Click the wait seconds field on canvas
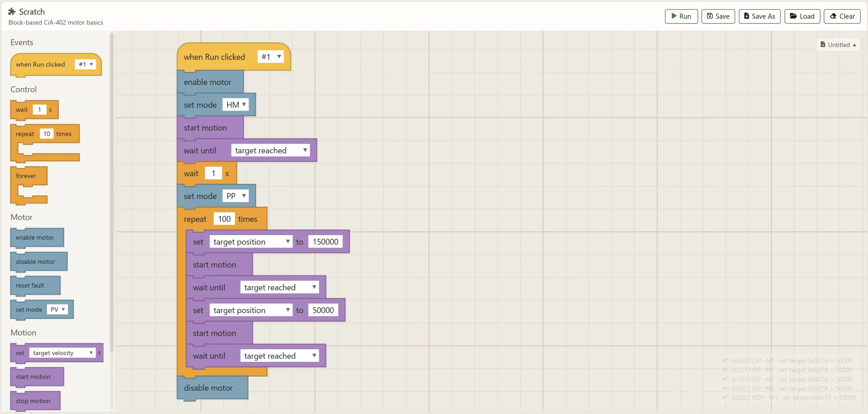The height and width of the screenshot is (414, 868). point(213,173)
